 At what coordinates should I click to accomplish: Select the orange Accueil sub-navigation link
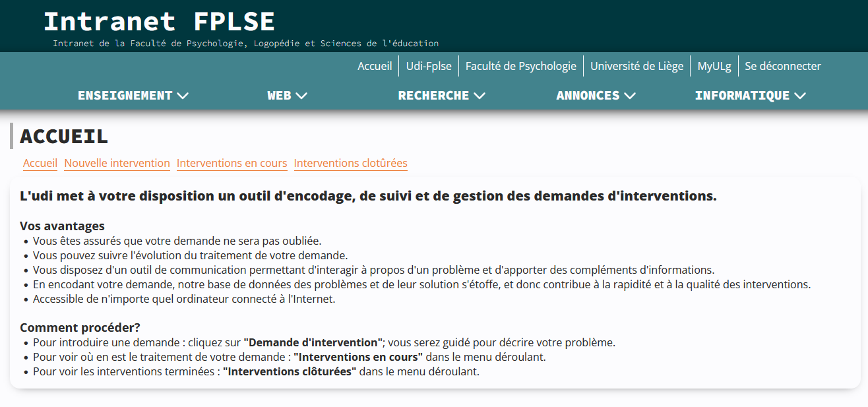tap(40, 163)
